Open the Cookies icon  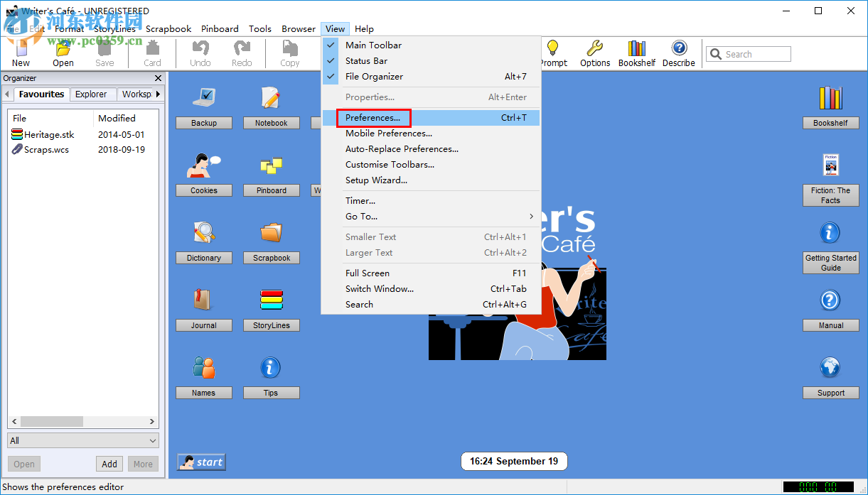point(204,165)
